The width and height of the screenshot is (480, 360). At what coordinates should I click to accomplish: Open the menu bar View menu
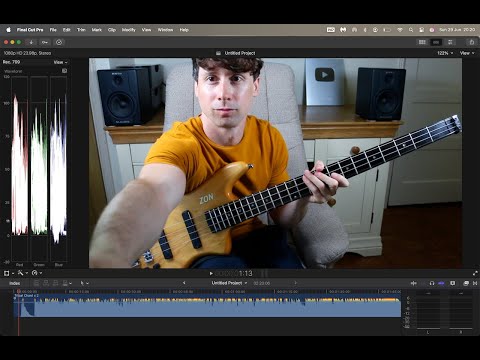tap(146, 30)
